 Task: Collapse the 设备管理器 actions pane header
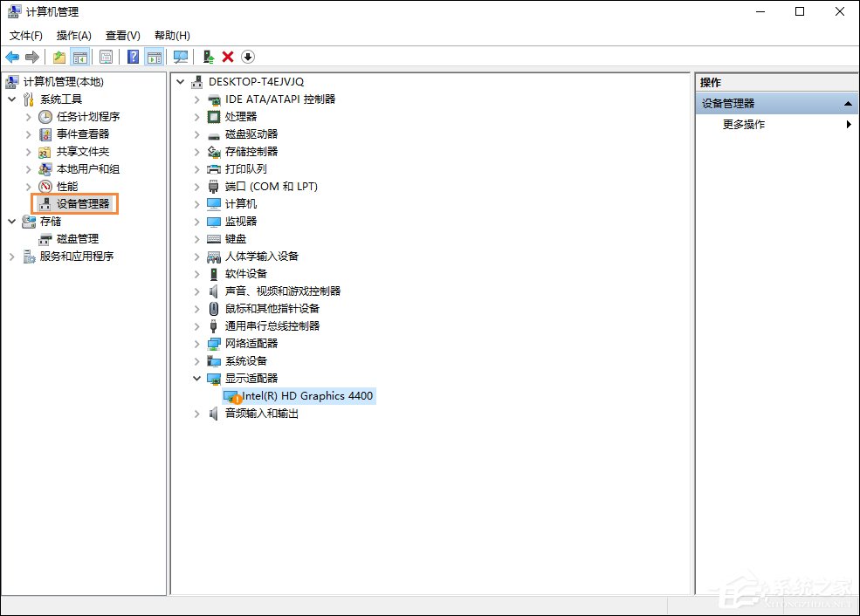coord(847,102)
